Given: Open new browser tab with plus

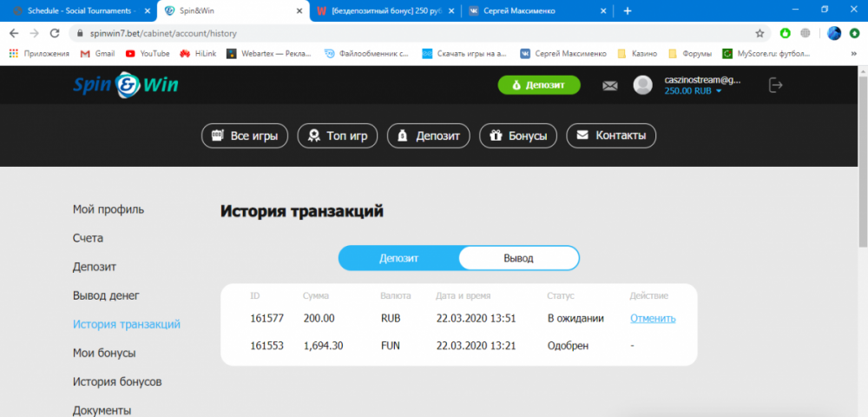Looking at the screenshot, I should point(628,10).
